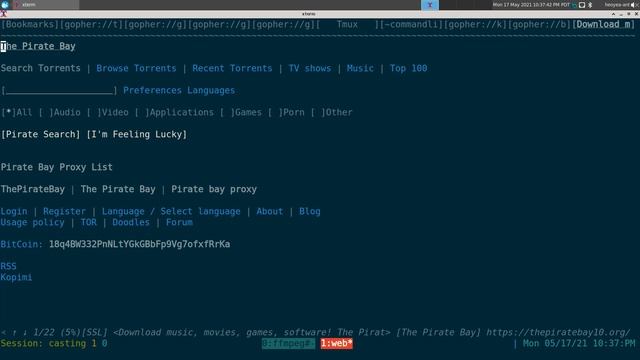640x360 pixels.
Task: Click the volume speaker tray icon
Action: tap(634, 5)
